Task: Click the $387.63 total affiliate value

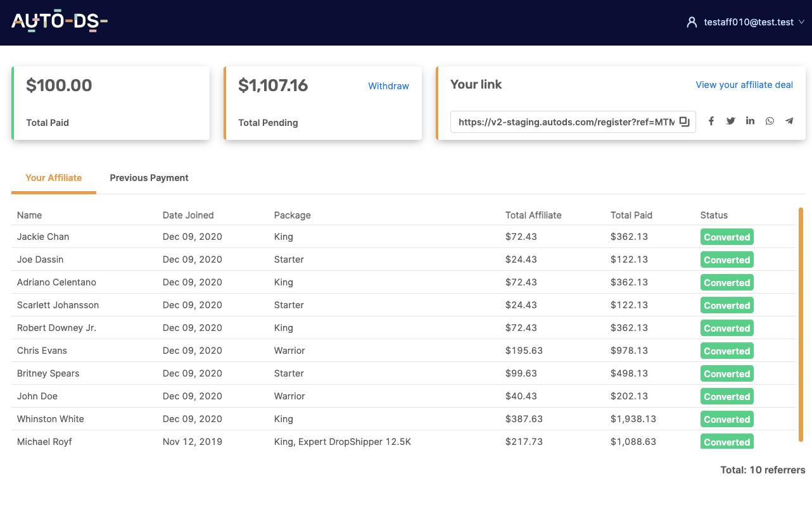Action: pyautogui.click(x=524, y=419)
